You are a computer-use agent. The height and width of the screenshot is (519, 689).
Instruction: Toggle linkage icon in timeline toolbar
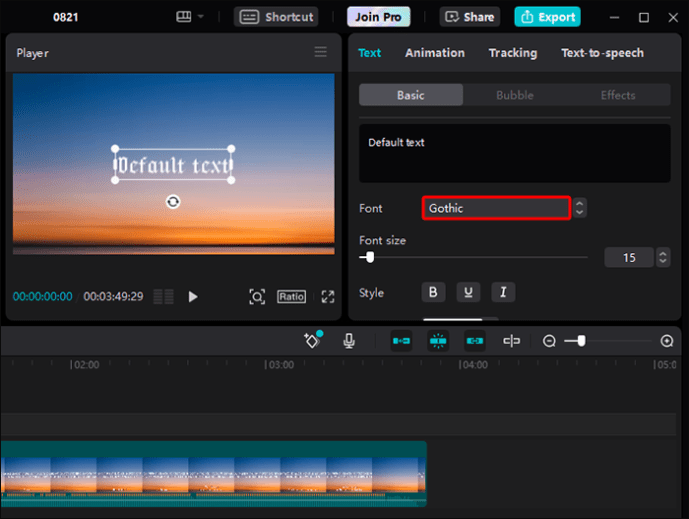(475, 341)
